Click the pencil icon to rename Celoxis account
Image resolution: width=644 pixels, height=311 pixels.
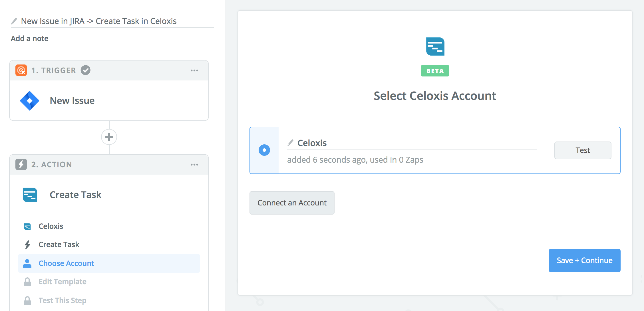click(291, 143)
